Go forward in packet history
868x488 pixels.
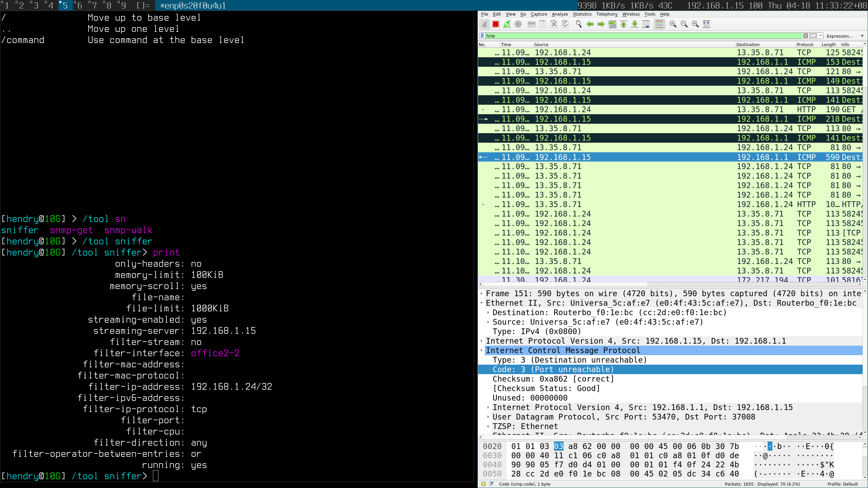click(601, 24)
